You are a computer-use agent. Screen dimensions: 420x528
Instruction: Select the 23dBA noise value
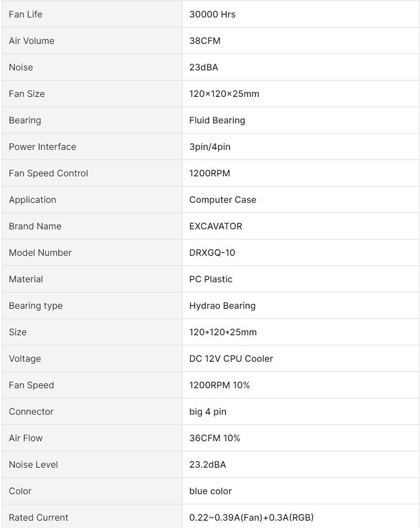(204, 67)
